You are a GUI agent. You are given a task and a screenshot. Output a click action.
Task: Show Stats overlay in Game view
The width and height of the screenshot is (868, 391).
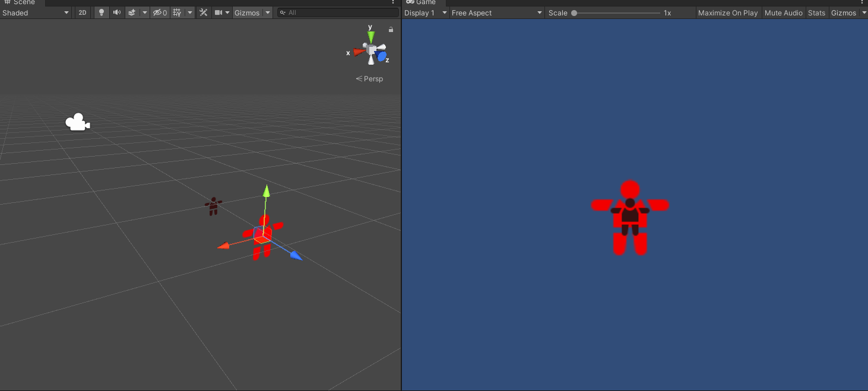click(817, 12)
